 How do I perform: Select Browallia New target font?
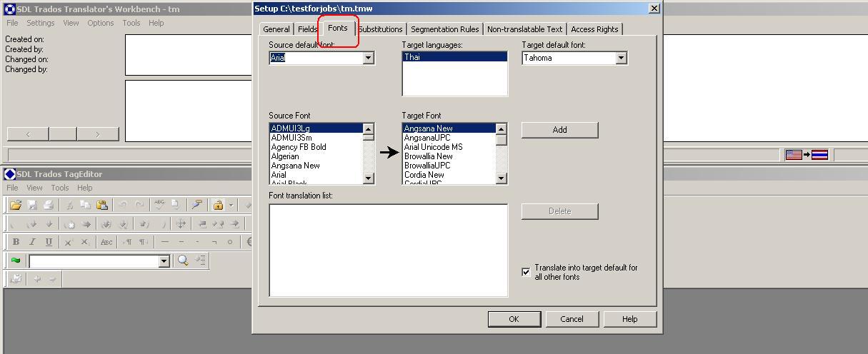click(x=449, y=156)
